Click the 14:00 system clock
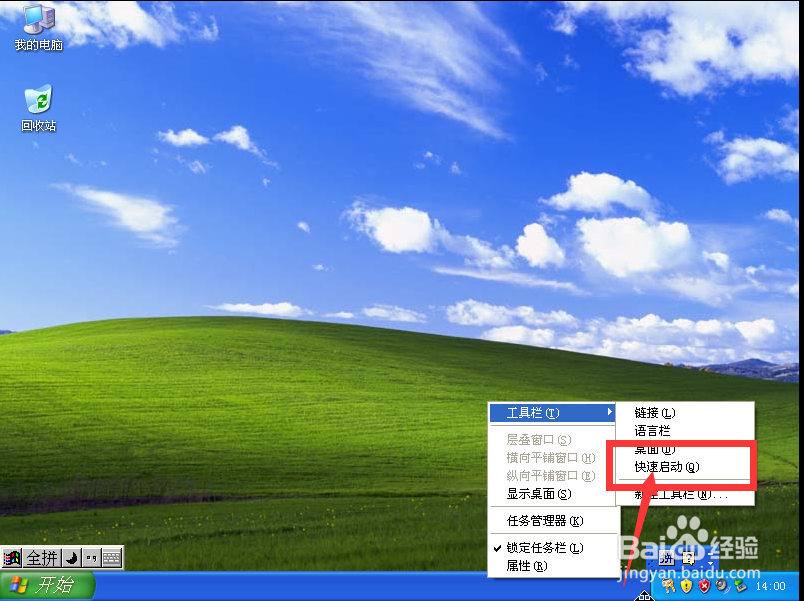The image size is (804, 601). tap(771, 586)
